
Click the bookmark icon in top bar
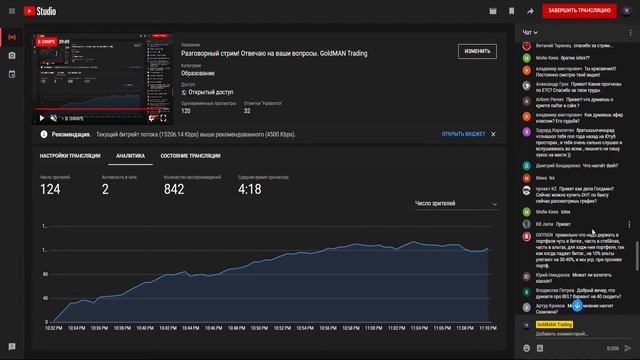pyautogui.click(x=511, y=11)
